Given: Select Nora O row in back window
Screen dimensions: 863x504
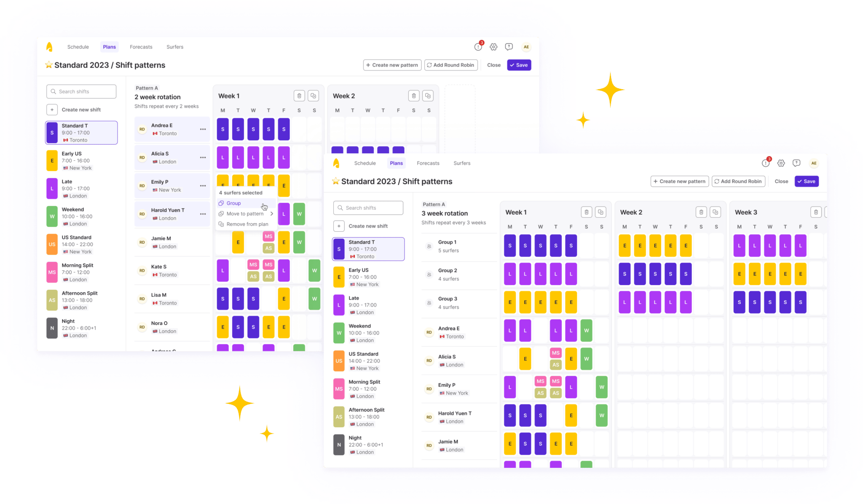Looking at the screenshot, I should point(172,327).
